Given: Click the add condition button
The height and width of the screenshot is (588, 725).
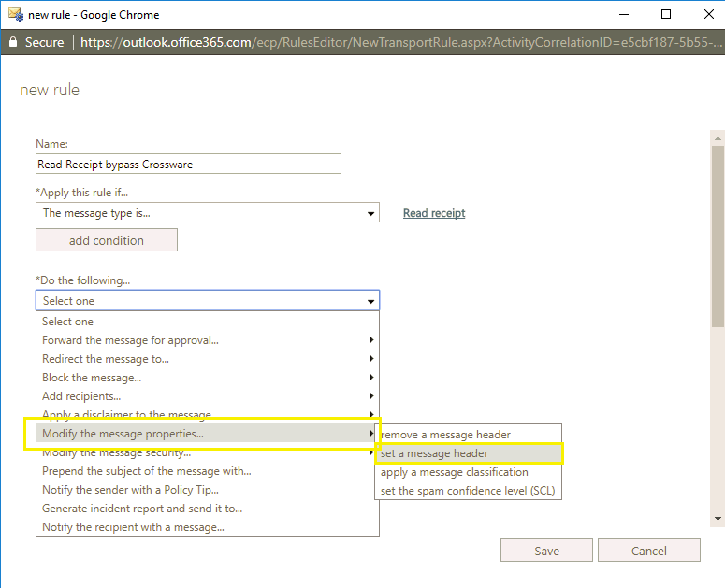Looking at the screenshot, I should pyautogui.click(x=107, y=240).
